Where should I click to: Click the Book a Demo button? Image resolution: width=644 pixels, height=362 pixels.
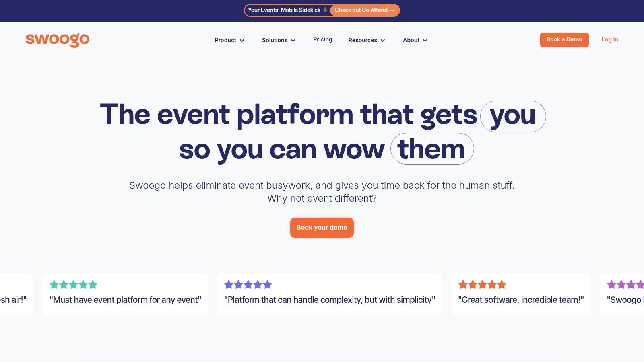(x=564, y=40)
